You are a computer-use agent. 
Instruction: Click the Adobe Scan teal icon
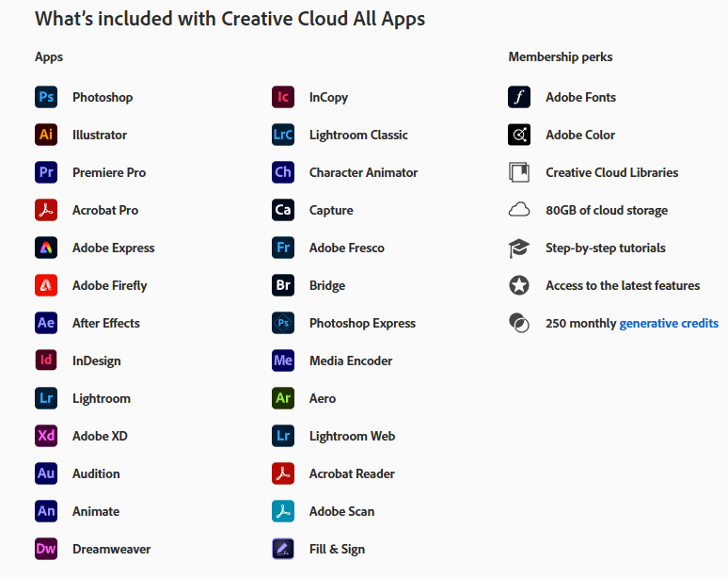pyautogui.click(x=283, y=511)
